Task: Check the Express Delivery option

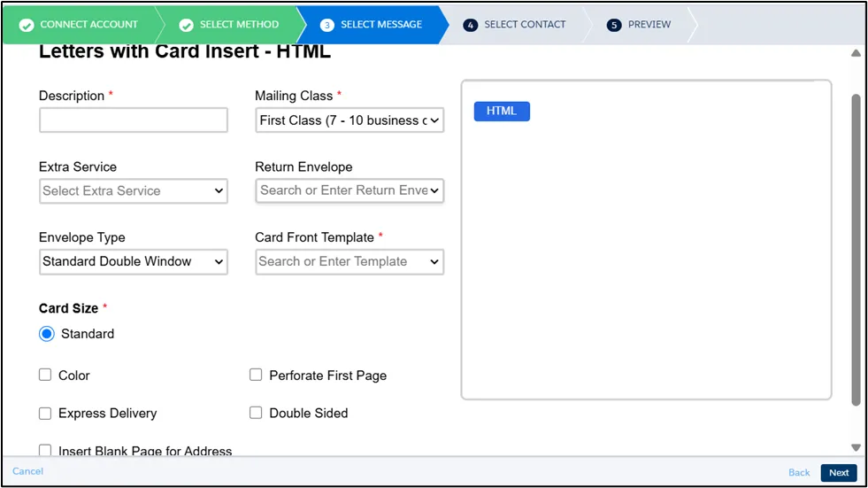Action: [45, 413]
